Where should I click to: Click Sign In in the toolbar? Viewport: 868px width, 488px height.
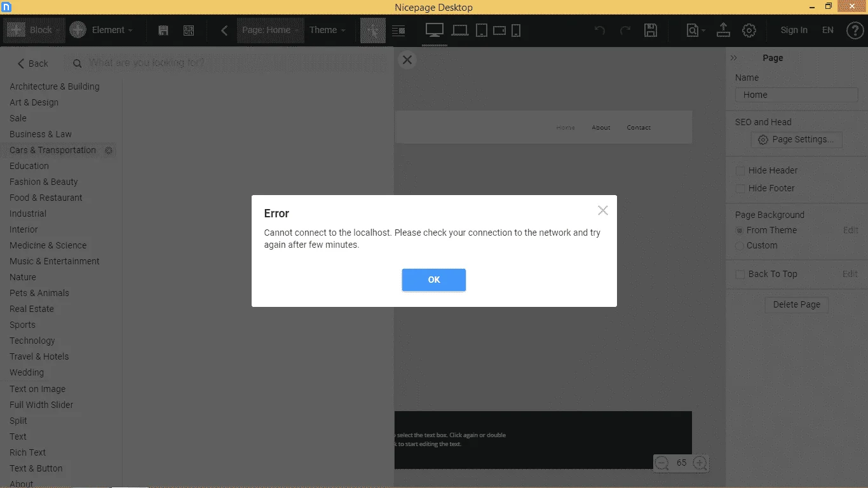pos(794,30)
